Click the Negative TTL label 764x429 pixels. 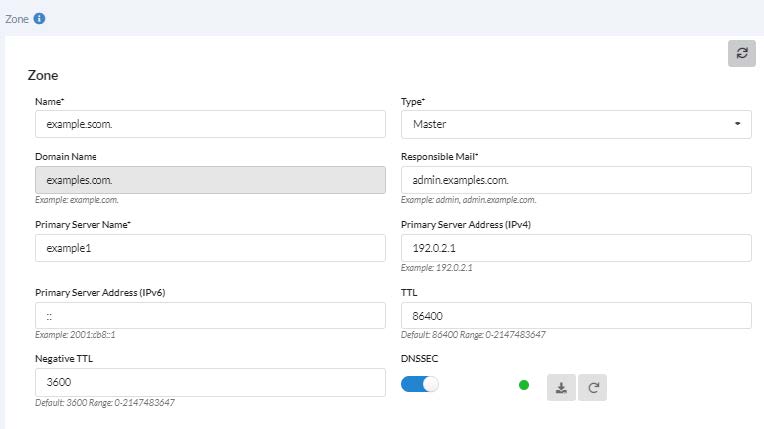point(64,358)
